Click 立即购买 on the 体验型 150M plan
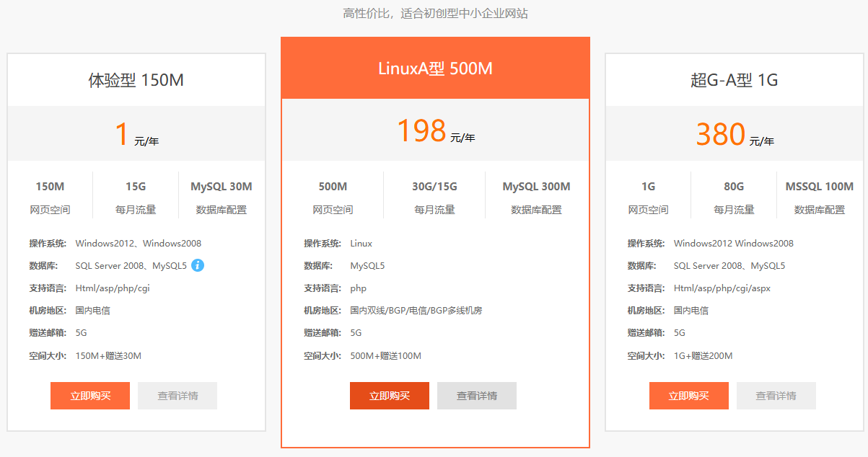The width and height of the screenshot is (868, 457). coord(89,396)
